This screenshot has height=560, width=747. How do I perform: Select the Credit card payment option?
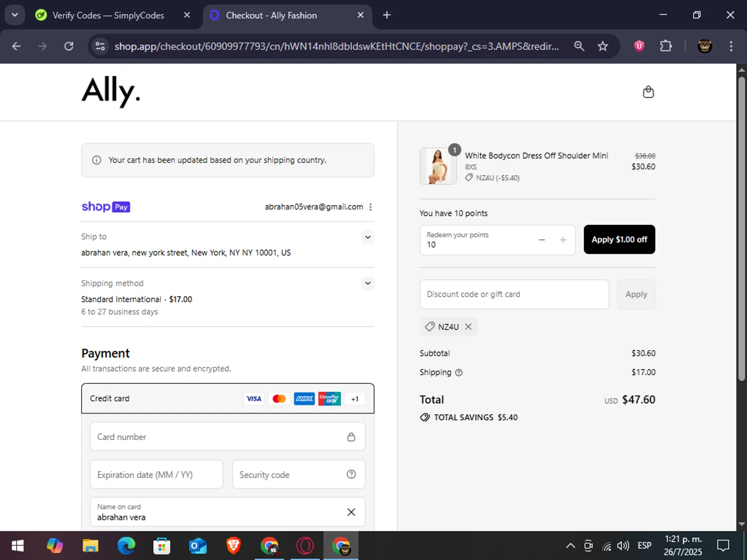[x=228, y=398]
